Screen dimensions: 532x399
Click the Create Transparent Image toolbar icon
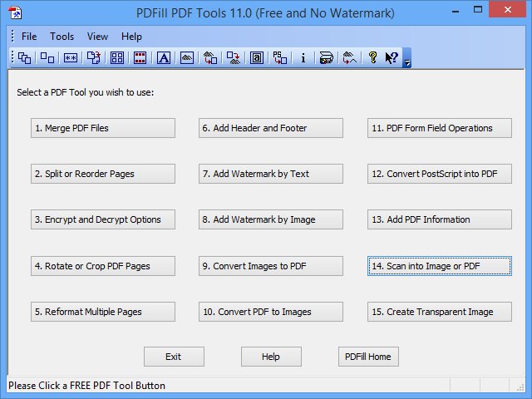coord(350,58)
